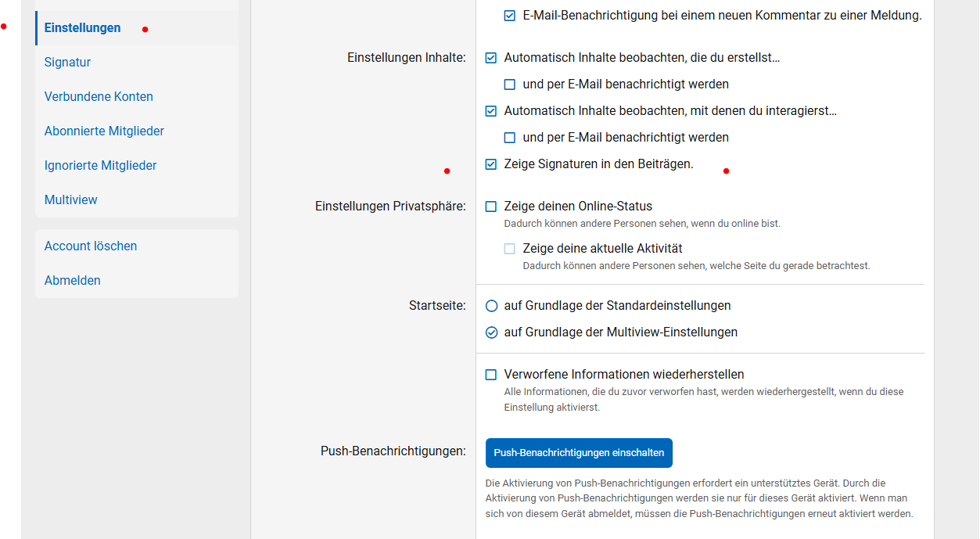Enable e-mail notification under created-content watching
Viewport: 980px width, 539px height.
tap(510, 84)
